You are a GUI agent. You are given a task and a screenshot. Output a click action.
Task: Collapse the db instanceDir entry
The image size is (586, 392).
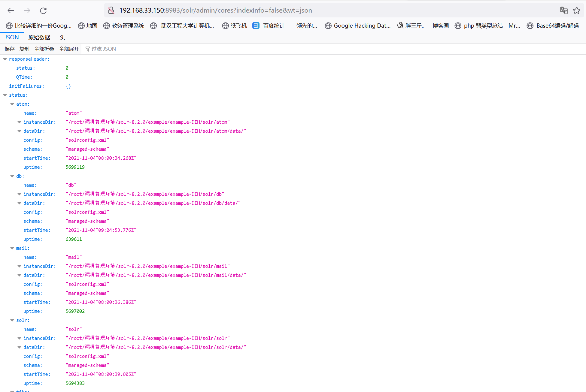(x=20, y=194)
